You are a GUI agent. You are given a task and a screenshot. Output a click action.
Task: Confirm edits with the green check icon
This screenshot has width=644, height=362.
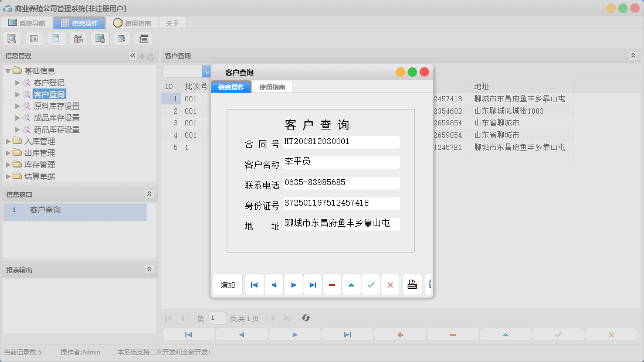point(371,285)
